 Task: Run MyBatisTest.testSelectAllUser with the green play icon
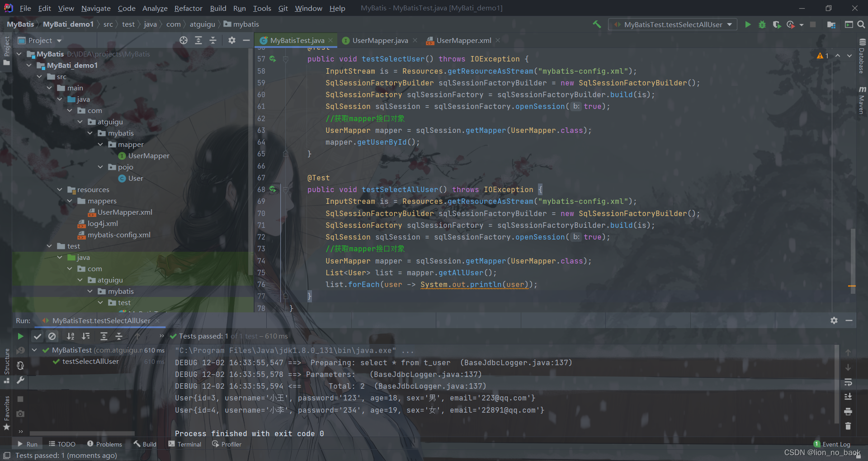748,24
